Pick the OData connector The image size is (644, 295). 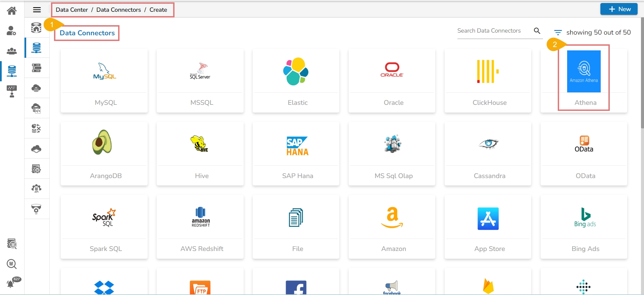click(x=584, y=154)
